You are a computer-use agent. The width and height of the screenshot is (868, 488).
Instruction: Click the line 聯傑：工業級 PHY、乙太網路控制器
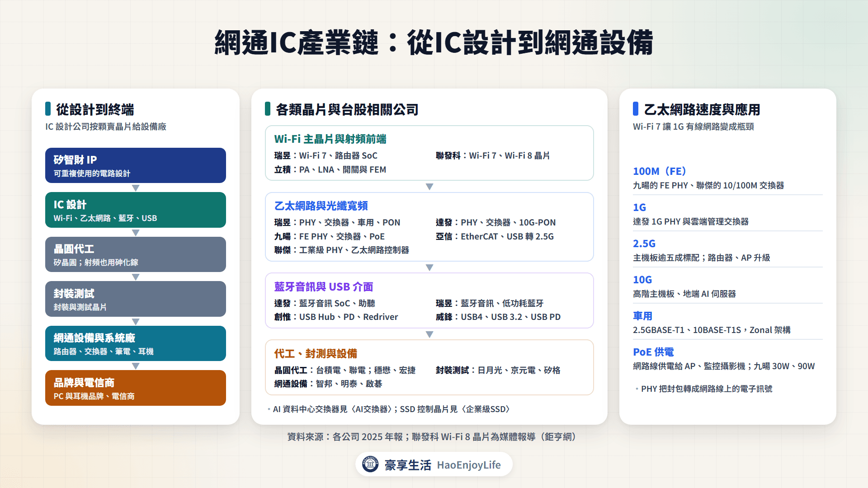[x=341, y=250]
